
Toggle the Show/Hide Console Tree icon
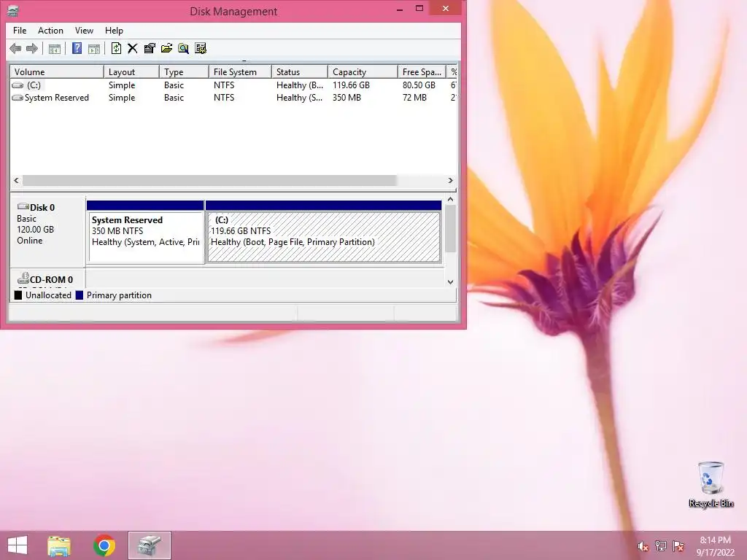pos(55,48)
